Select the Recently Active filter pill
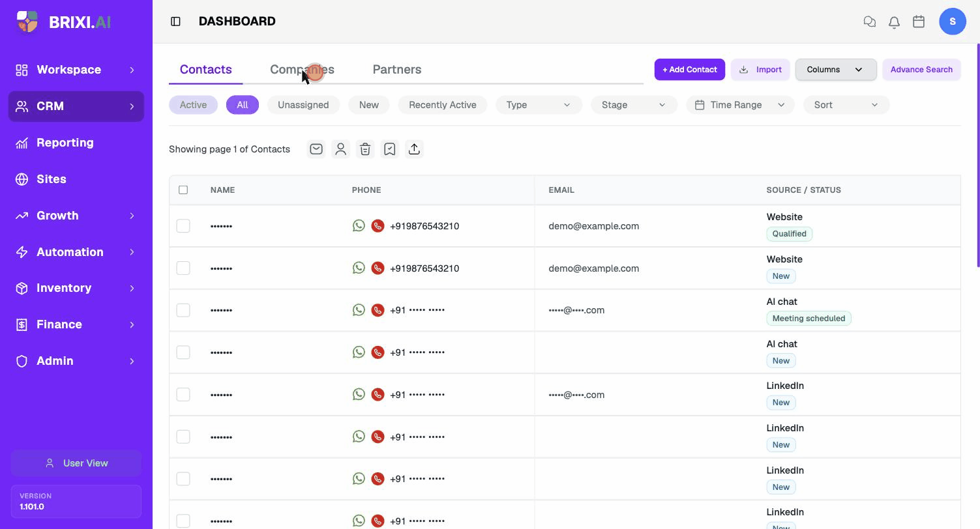Screen dimensions: 980x529 tap(443, 105)
